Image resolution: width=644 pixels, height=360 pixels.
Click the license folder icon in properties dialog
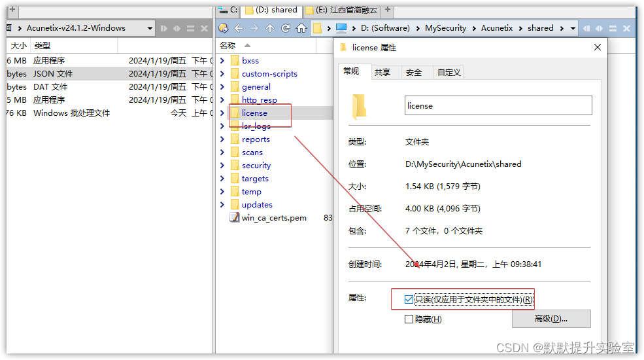pos(359,107)
